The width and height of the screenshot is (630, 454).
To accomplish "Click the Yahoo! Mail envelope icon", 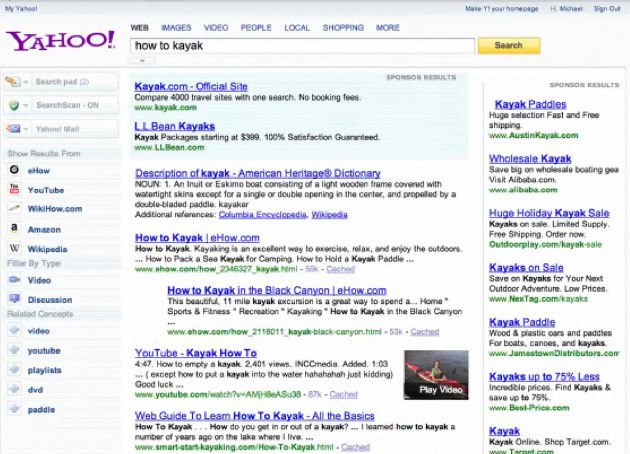I will [x=13, y=129].
